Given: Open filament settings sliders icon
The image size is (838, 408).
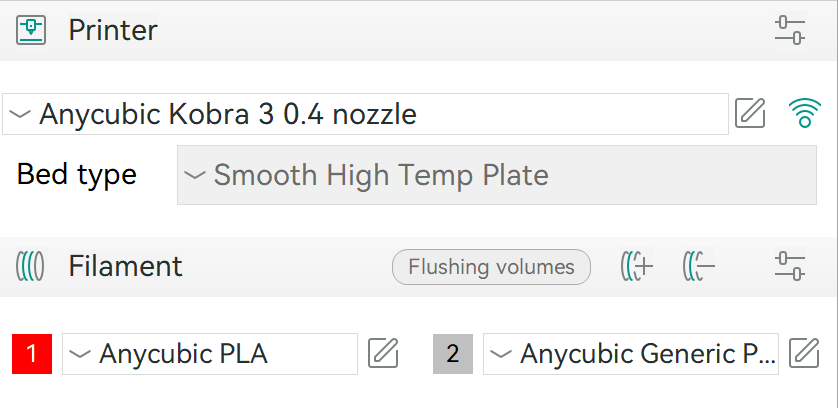Looking at the screenshot, I should tap(790, 266).
